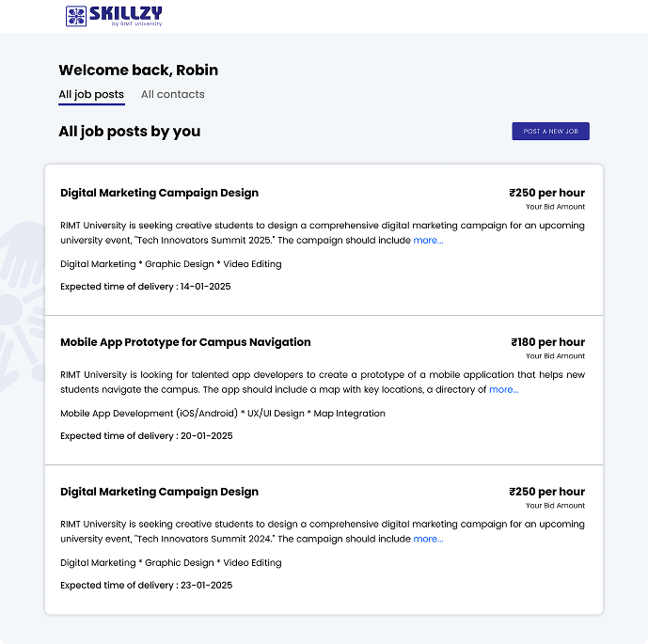Screen dimensions: 648x644
Task: Click the "All job posts by you" heading
Action: pos(129,132)
